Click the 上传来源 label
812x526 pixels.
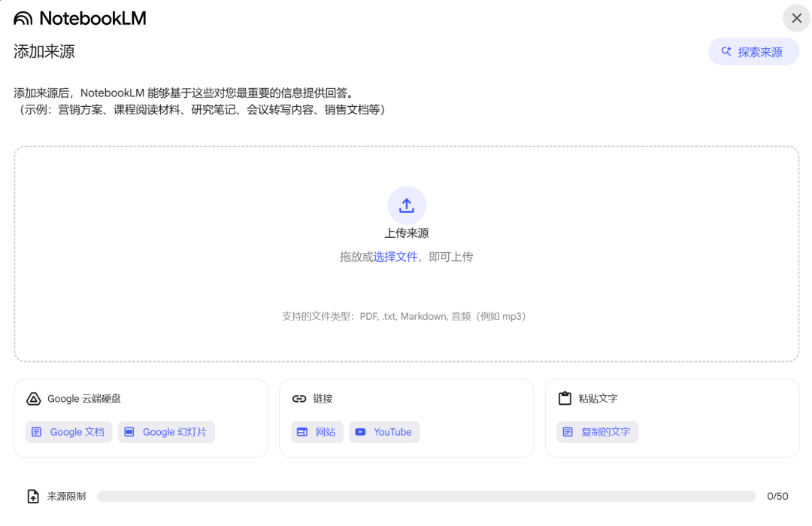point(407,233)
